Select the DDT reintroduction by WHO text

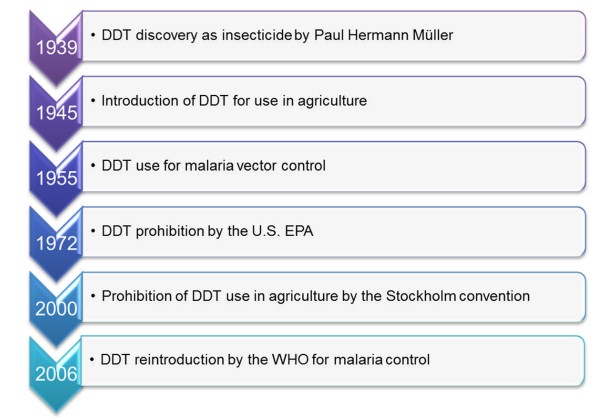(265, 360)
